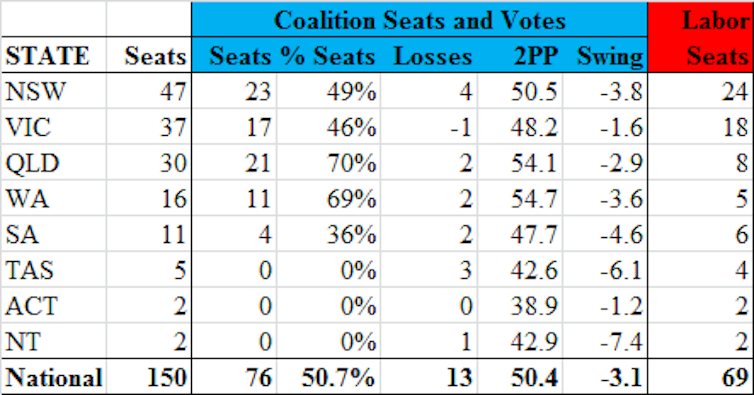
Task: Select the 2PP column header
Action: pos(536,56)
